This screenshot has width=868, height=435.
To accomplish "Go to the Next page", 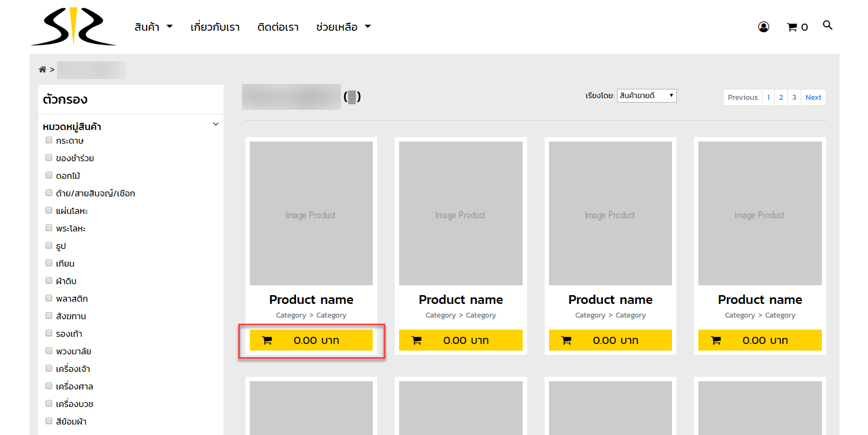I will point(813,97).
